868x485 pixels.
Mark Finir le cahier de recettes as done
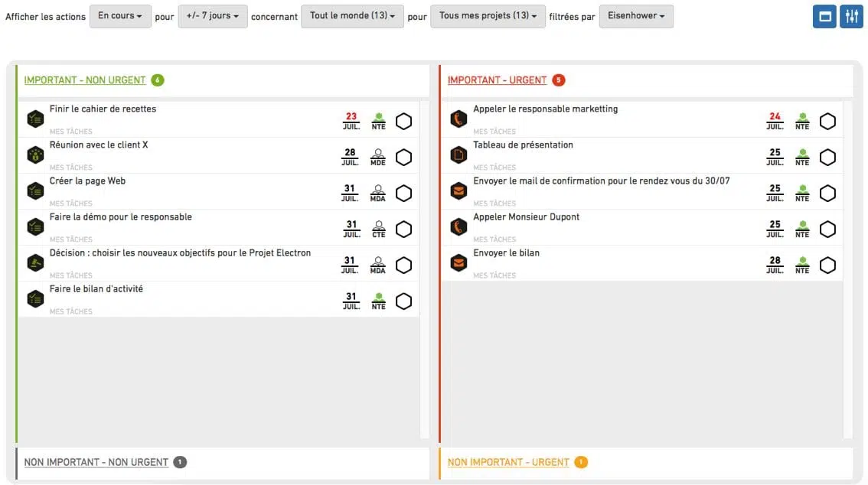pos(403,122)
